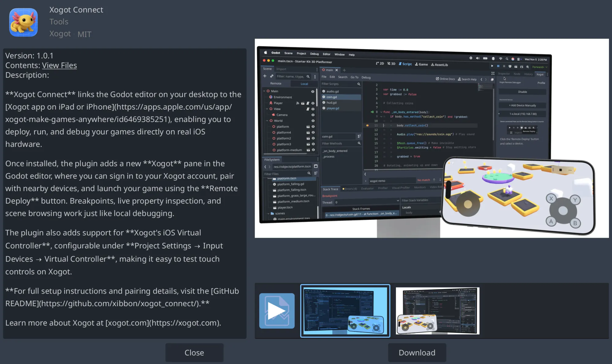Viewport: 612px width, 364px height.
Task: Open the Project menu in Godot
Action: coord(301,54)
